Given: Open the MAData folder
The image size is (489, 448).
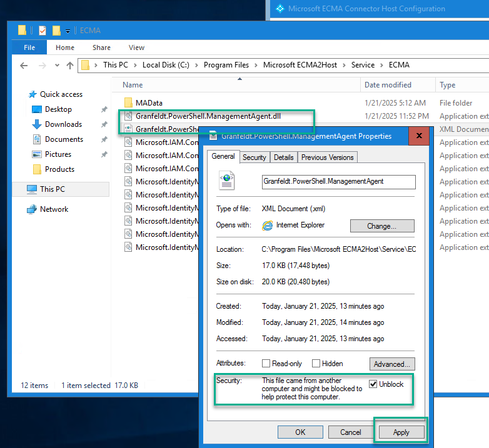Looking at the screenshot, I should click(x=149, y=102).
